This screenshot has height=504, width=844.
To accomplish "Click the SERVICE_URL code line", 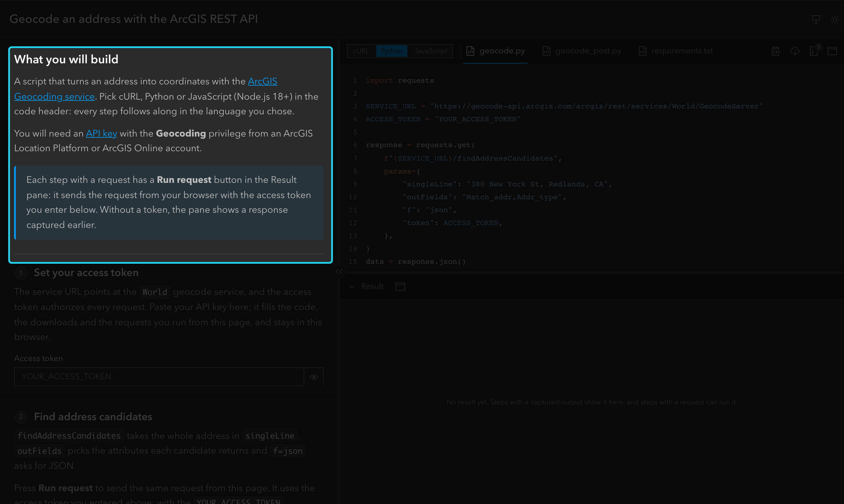I will (564, 106).
